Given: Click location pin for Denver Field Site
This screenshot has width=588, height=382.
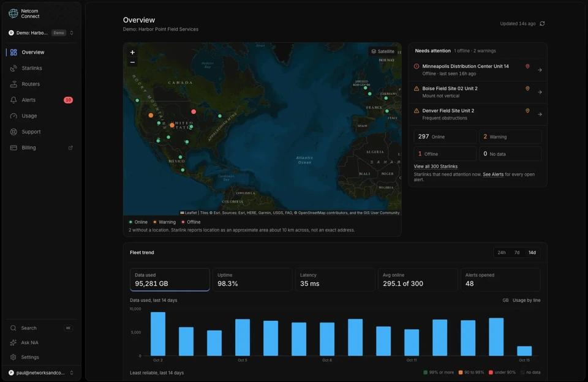Looking at the screenshot, I should pos(527,111).
